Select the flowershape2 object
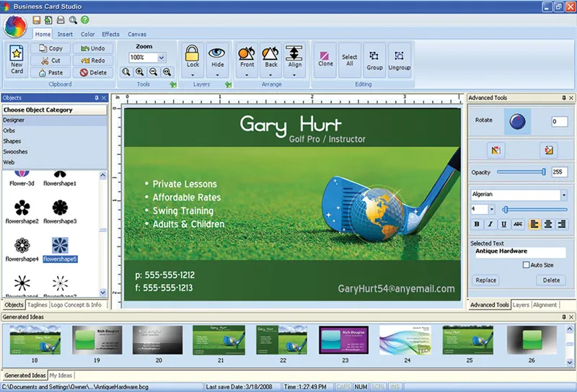 22,211
